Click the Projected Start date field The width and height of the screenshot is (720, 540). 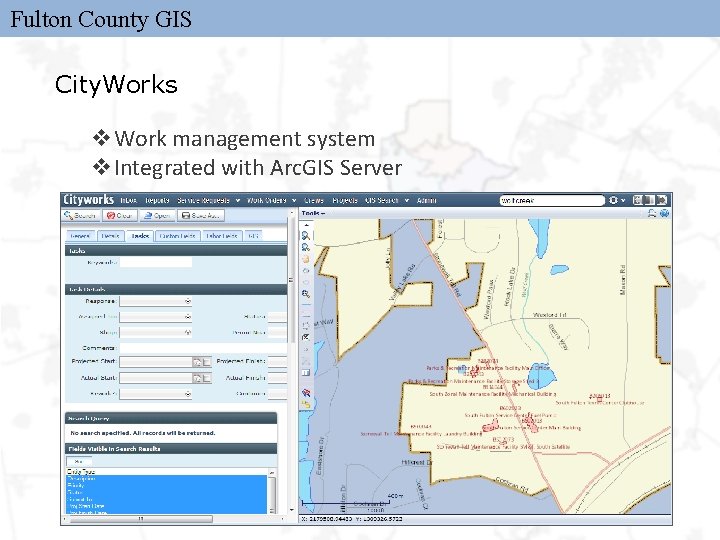(156, 362)
